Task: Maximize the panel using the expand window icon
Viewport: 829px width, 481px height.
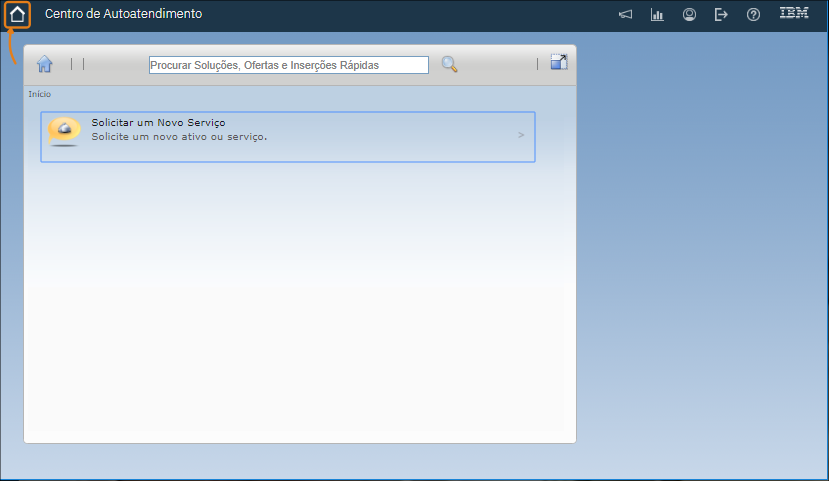Action: pos(559,63)
